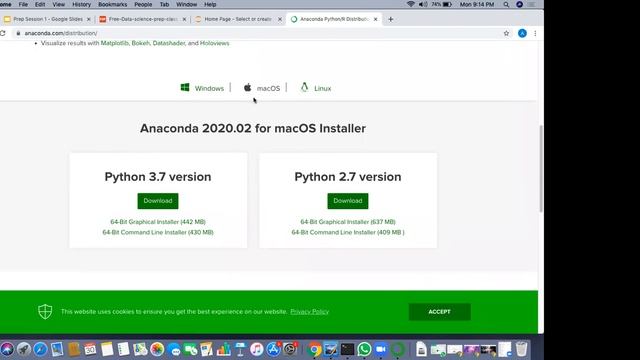Image resolution: width=640 pixels, height=360 pixels.
Task: Open the Edit menu
Action: (x=40, y=4)
